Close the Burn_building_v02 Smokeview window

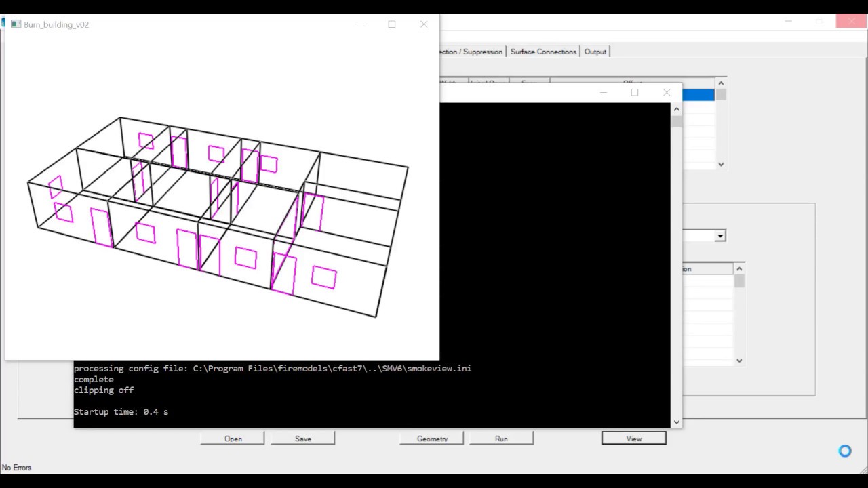coord(424,24)
